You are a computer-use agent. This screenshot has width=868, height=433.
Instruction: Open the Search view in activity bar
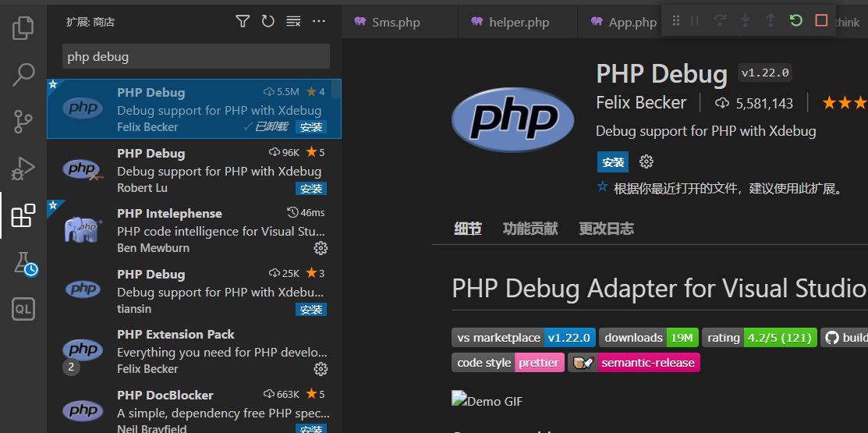(23, 75)
